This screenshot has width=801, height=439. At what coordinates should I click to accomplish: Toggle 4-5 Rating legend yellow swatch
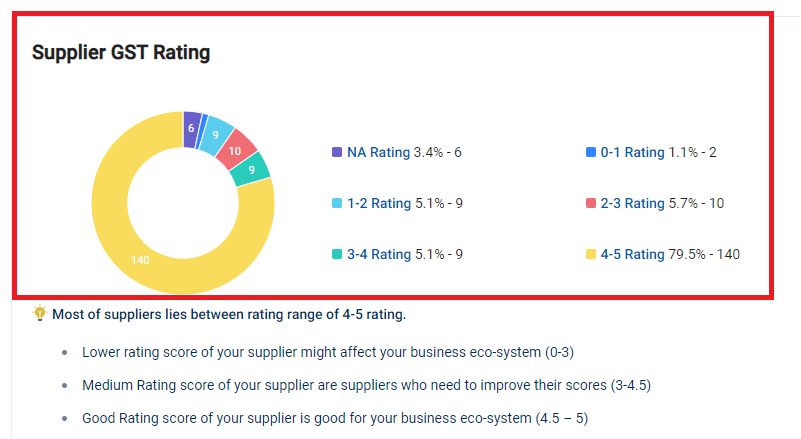click(591, 254)
